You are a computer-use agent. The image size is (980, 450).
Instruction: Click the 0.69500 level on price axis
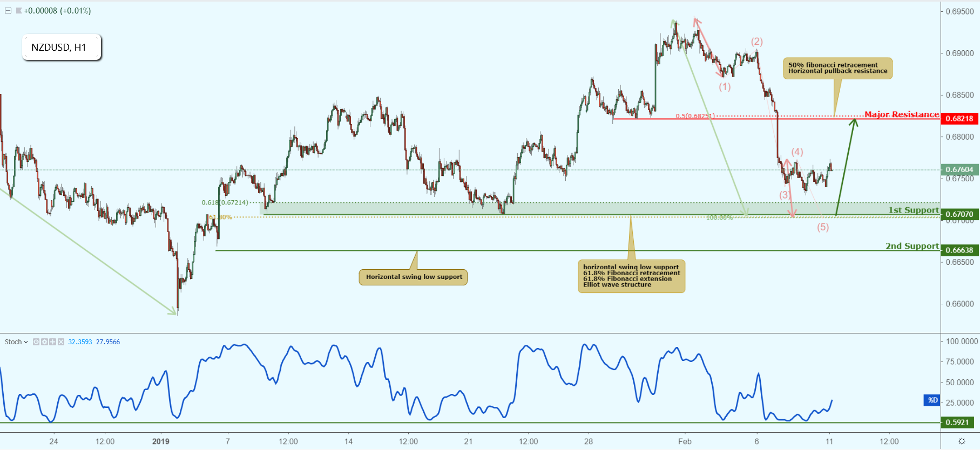(x=960, y=12)
